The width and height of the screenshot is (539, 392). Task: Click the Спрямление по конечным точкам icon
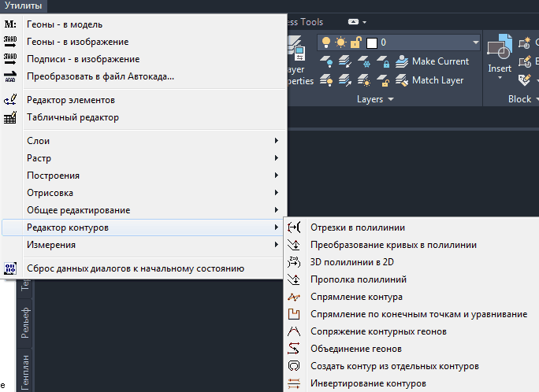(294, 314)
